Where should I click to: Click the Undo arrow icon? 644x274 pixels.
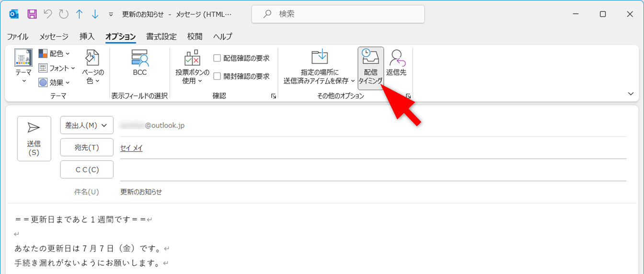(x=48, y=14)
